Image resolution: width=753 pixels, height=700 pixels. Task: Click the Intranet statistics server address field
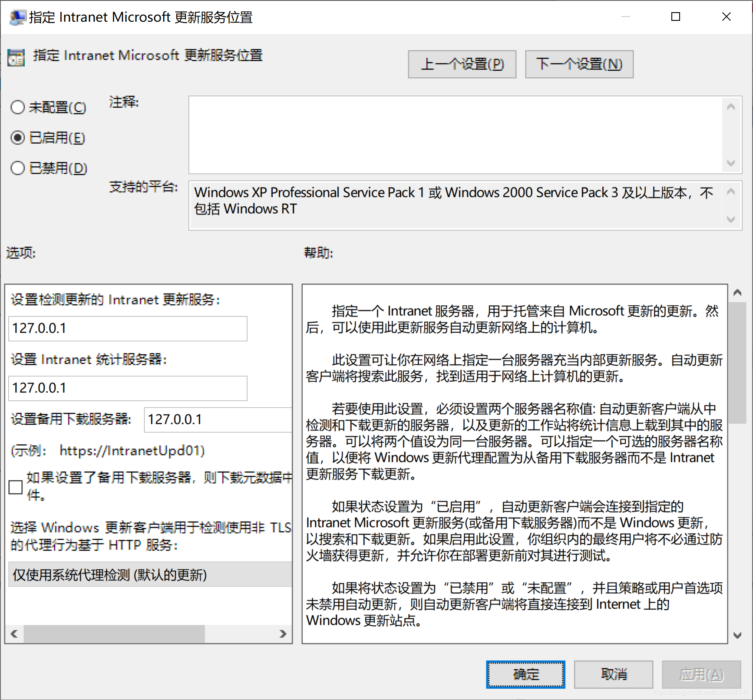pyautogui.click(x=128, y=388)
